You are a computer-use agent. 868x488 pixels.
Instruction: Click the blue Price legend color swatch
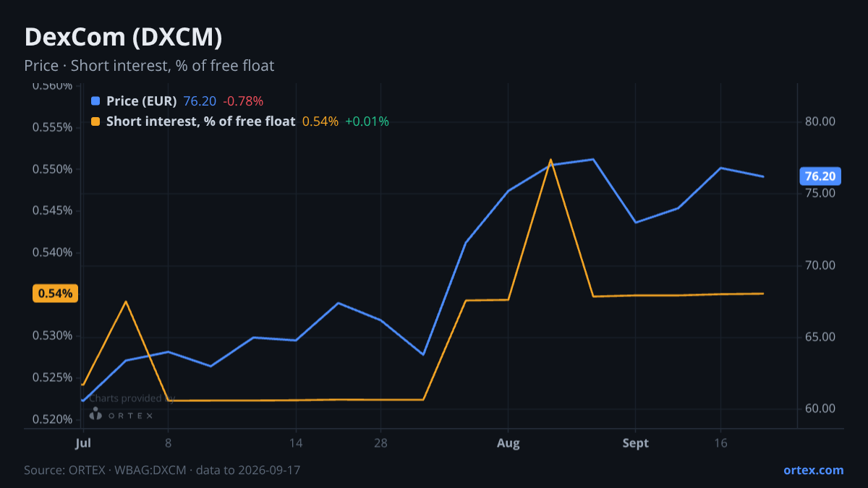point(95,101)
